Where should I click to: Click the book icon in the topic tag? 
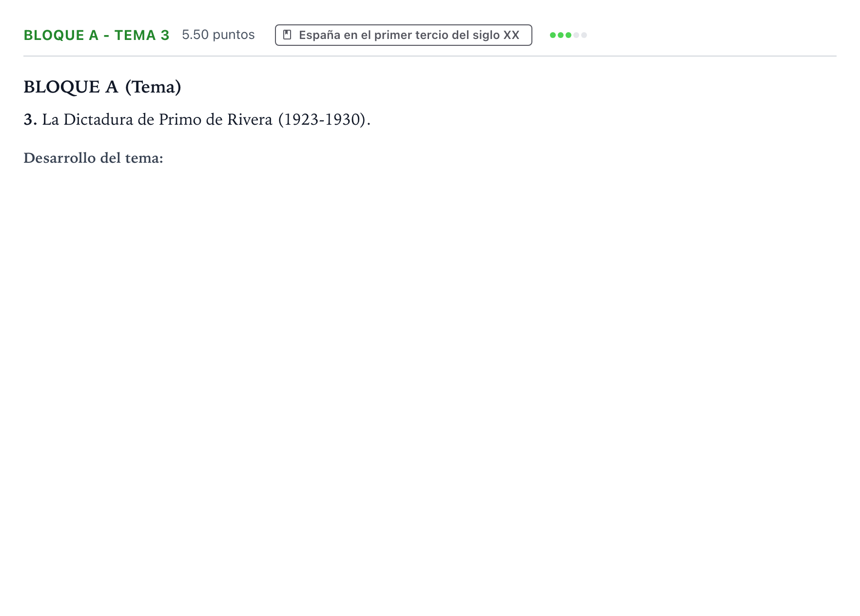point(288,35)
